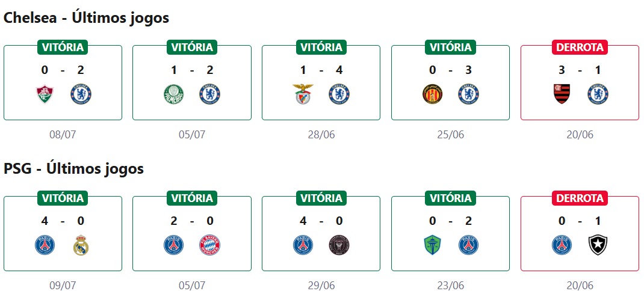Click the 'PSG - Últimos jogos' heading
644x291 pixels.
tap(73, 169)
